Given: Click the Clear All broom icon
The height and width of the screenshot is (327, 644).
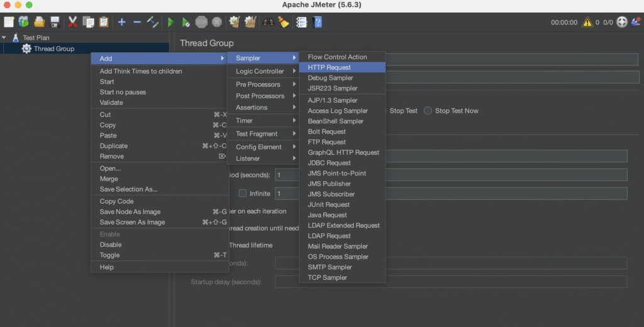Looking at the screenshot, I should [x=251, y=22].
